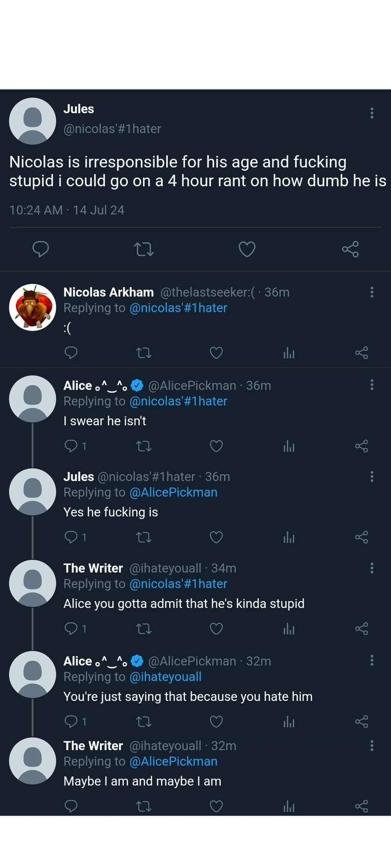Like Jules's "Yes he fucking is" reply

point(216,537)
